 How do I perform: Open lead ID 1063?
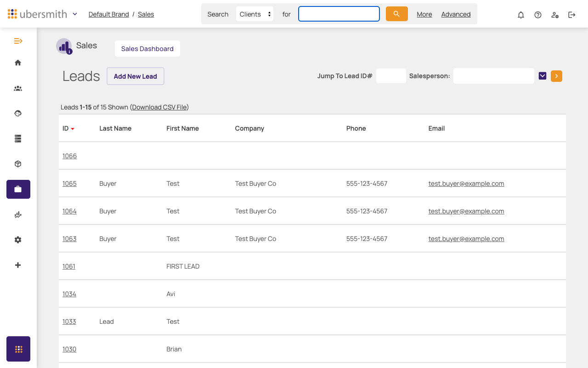[70, 239]
